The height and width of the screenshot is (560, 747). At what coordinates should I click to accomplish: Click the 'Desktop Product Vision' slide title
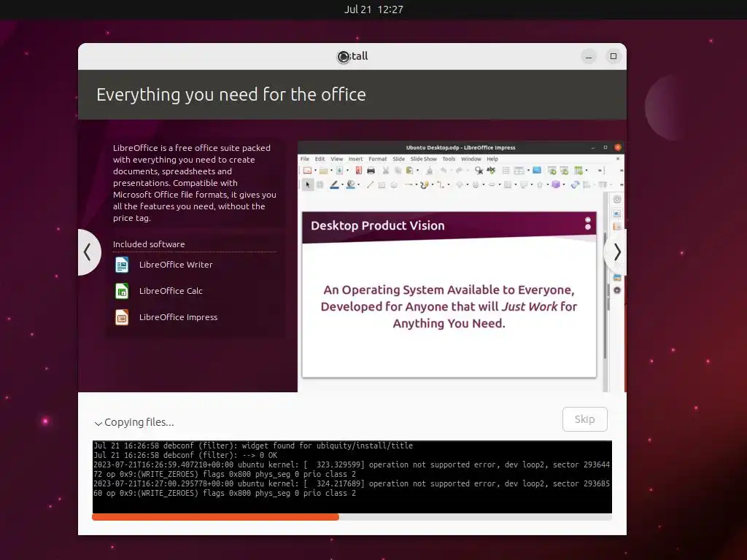(377, 226)
